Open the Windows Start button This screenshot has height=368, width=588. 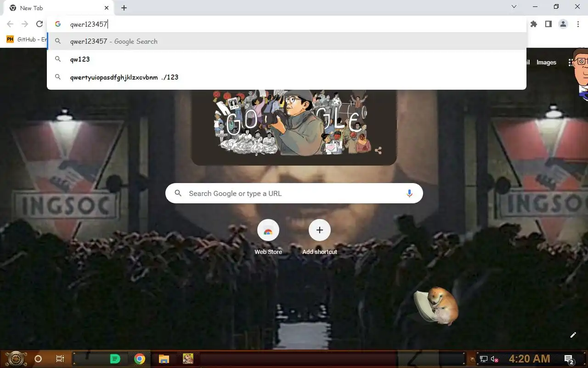coord(16,359)
